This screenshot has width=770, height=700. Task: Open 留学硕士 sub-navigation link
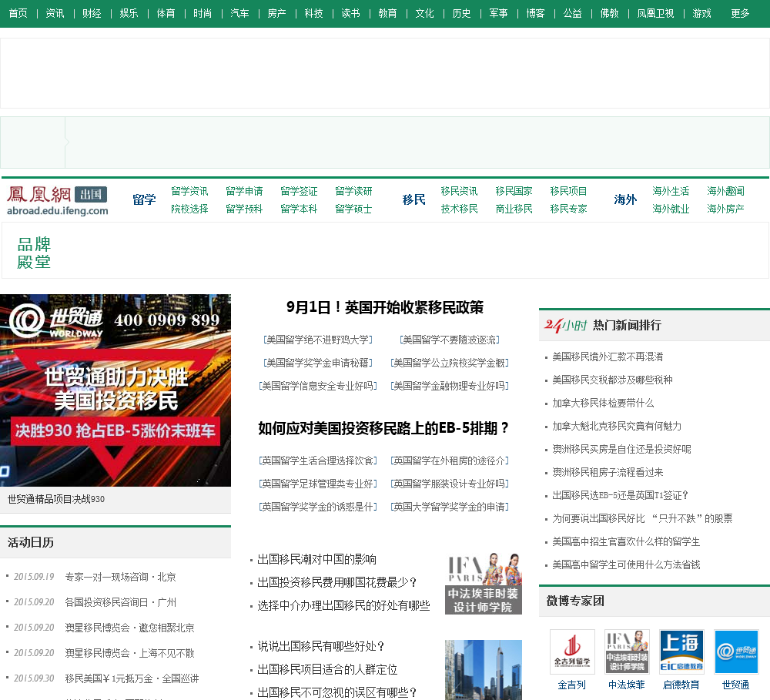pyautogui.click(x=353, y=209)
